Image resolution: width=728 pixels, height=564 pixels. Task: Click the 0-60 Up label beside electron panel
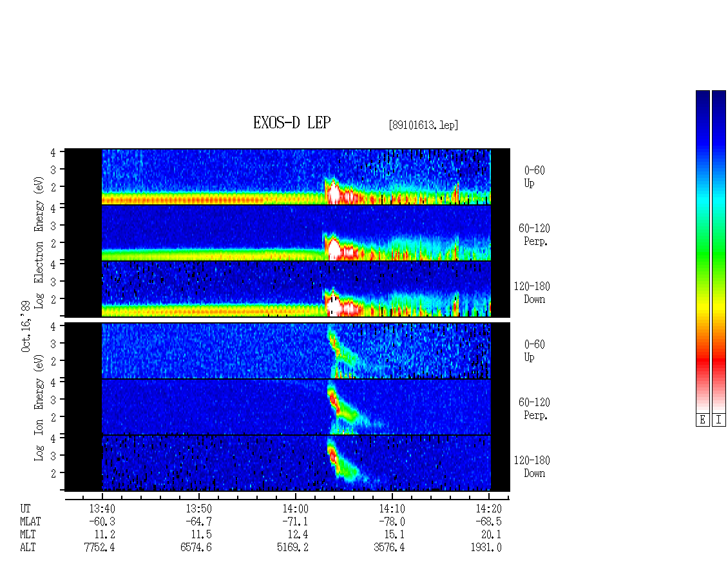point(534,177)
